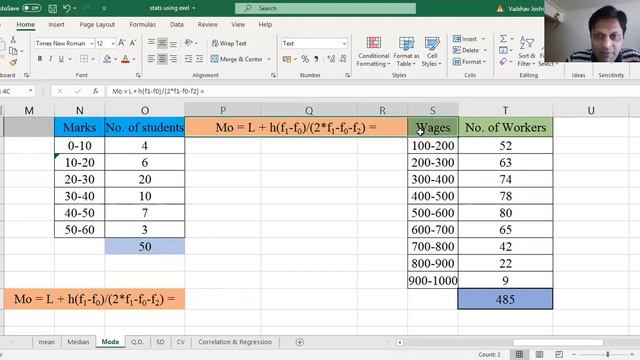Click Align Left icon
This screenshot has height=360, width=640.
click(x=151, y=59)
